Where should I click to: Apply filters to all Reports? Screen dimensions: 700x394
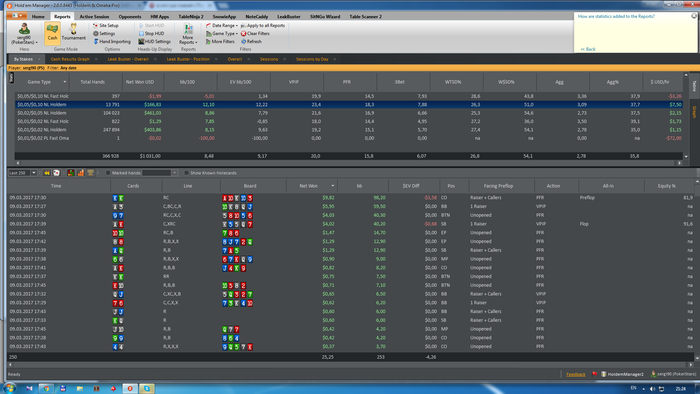coord(263,25)
